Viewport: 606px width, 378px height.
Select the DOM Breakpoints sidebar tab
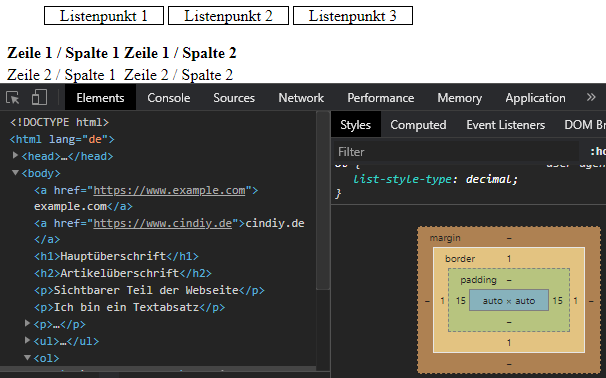[x=585, y=125]
